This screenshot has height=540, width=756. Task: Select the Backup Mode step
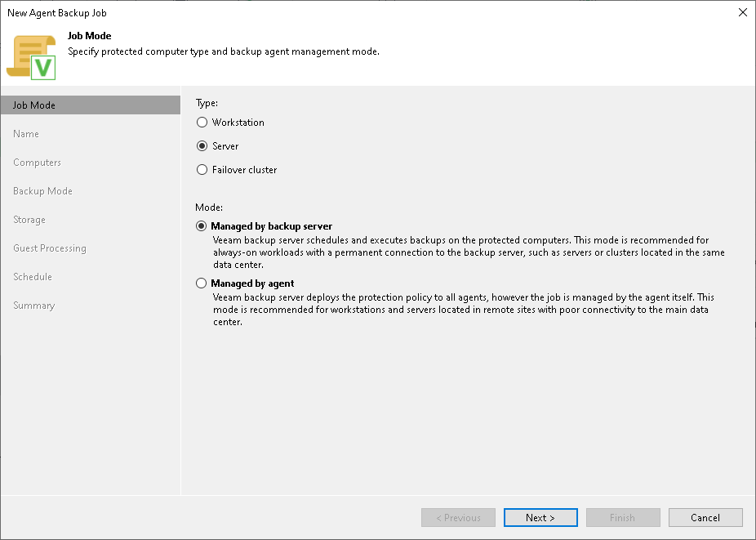click(x=42, y=190)
